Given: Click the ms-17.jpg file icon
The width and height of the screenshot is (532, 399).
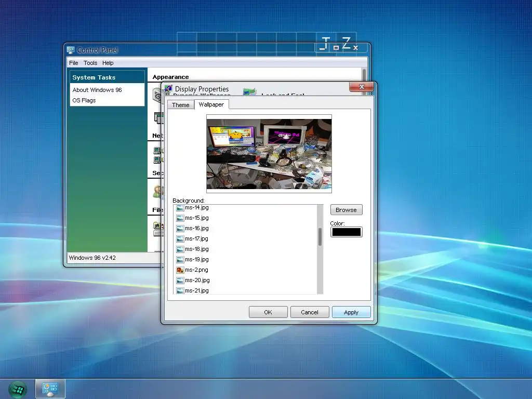Looking at the screenshot, I should point(180,239).
